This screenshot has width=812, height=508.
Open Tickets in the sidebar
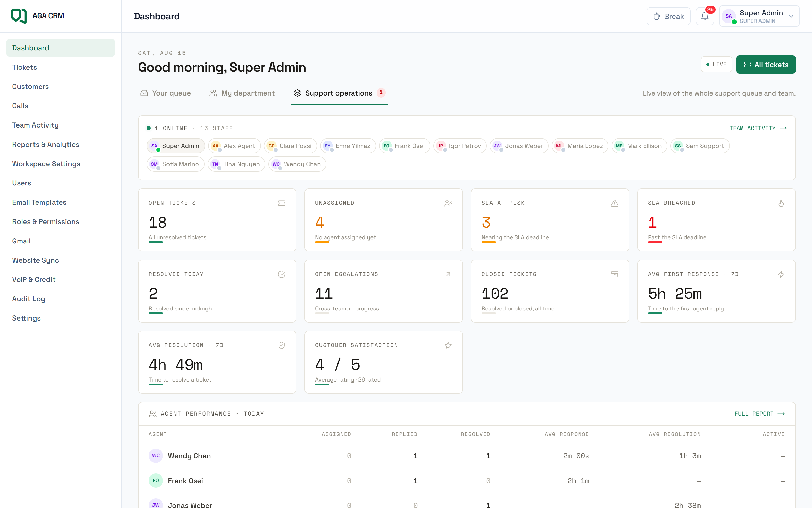click(x=60, y=67)
